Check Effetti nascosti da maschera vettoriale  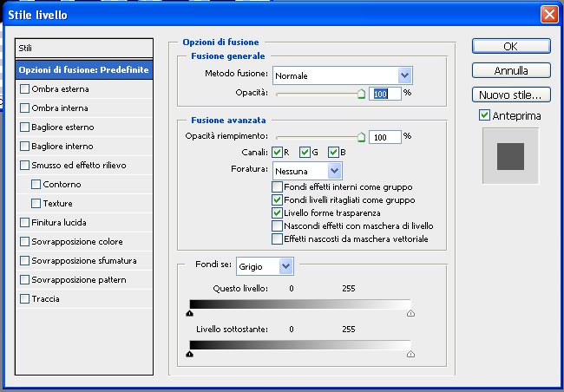[277, 238]
